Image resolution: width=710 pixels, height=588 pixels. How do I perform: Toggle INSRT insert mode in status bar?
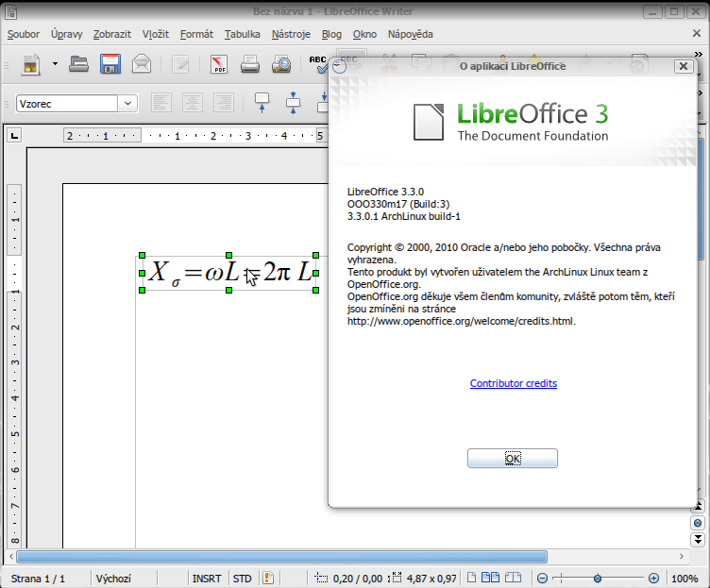(207, 579)
